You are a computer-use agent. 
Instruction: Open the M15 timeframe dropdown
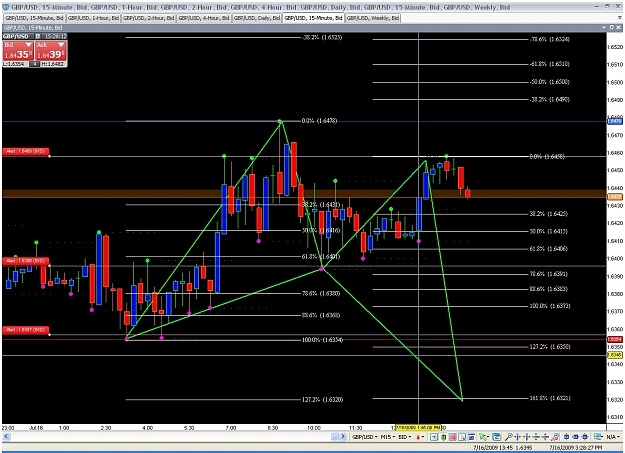coord(387,437)
